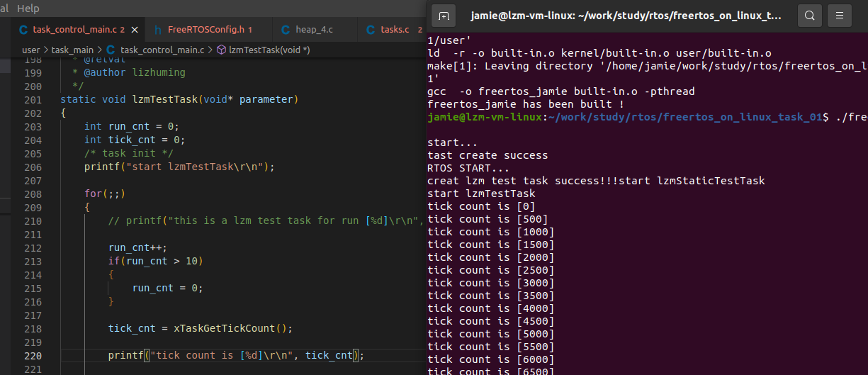Open the lzmTestTask(void *) breadcrumb symbol

(270, 50)
